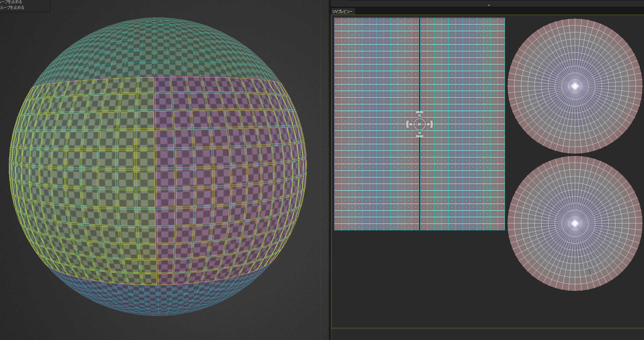Viewport: 644px width, 340px height.
Task: Click the right arc handle of UV gizmo
Action: pyautogui.click(x=432, y=124)
